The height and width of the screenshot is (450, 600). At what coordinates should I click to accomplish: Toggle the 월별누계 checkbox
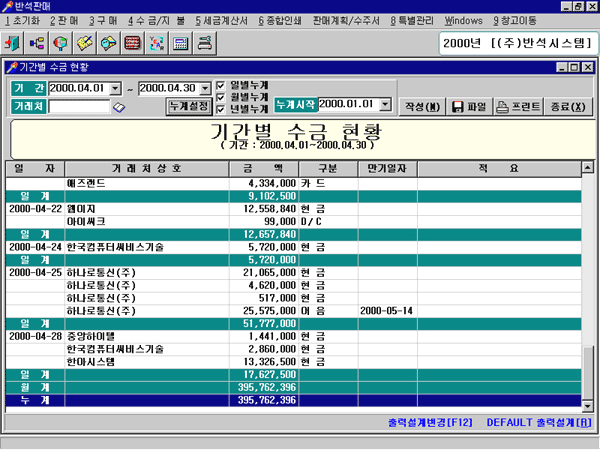pyautogui.click(x=220, y=97)
